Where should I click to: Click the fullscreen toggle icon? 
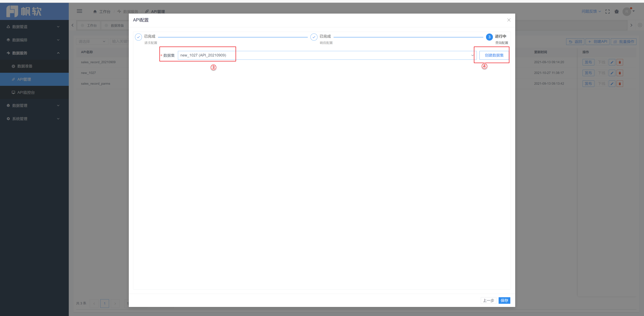[607, 12]
